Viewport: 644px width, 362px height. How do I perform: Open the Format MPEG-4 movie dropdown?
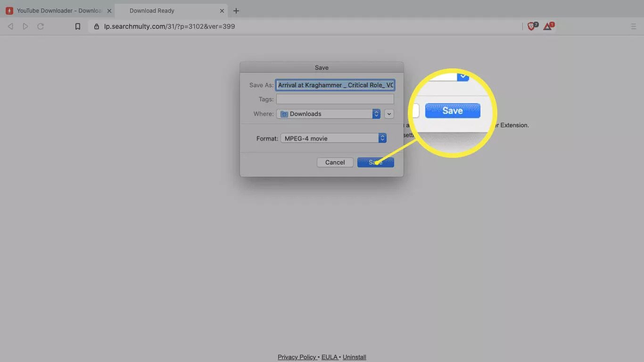333,138
